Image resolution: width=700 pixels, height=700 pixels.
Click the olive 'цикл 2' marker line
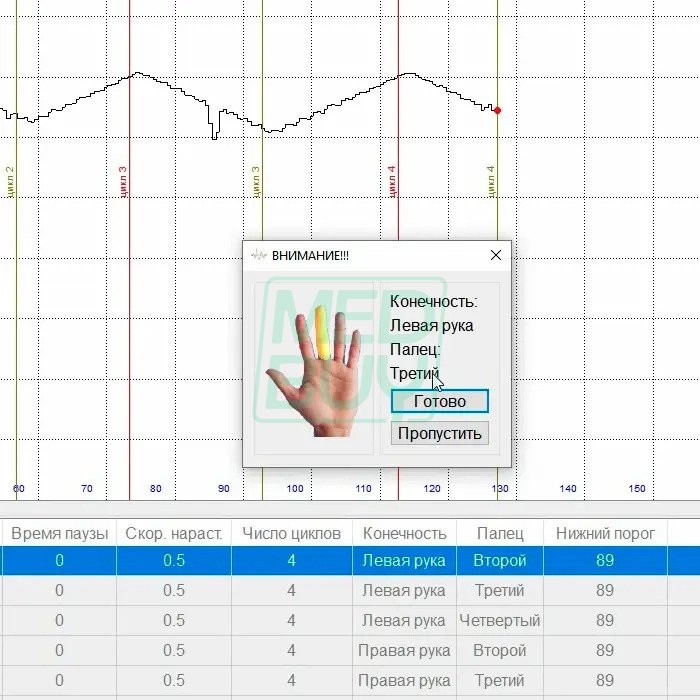pyautogui.click(x=16, y=250)
